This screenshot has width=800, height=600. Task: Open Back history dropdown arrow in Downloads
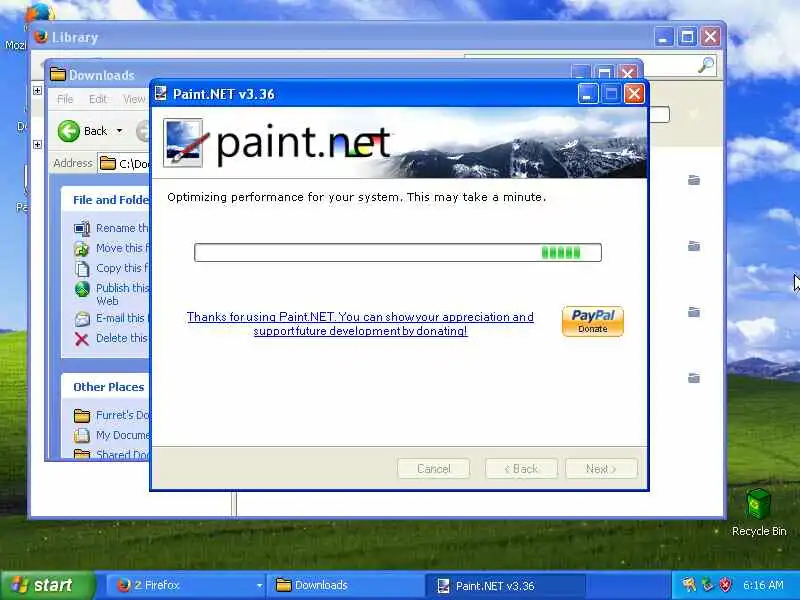pyautogui.click(x=119, y=131)
